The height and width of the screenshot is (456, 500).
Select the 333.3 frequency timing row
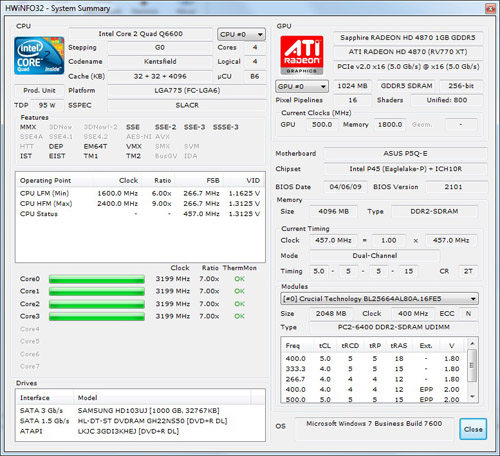click(x=373, y=369)
